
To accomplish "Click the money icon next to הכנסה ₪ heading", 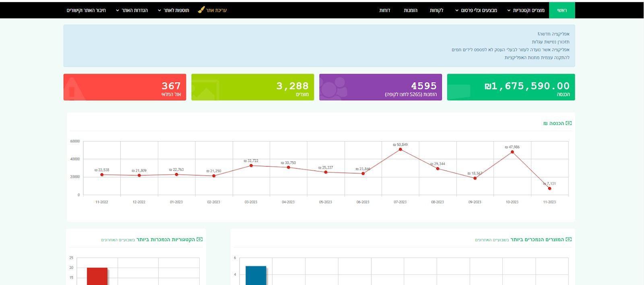I will click(x=568, y=123).
